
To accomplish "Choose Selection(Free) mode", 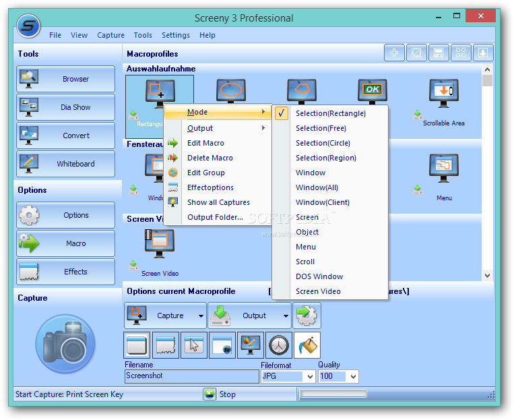I will [330, 128].
